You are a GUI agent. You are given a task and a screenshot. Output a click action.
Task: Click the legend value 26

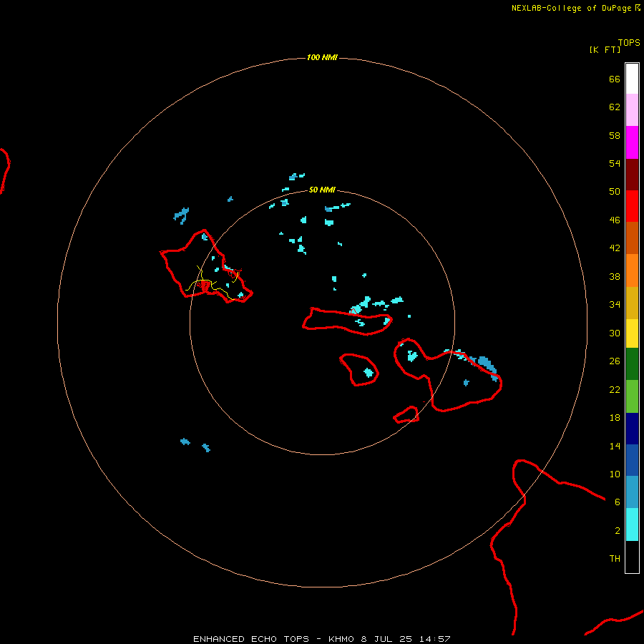coord(615,361)
